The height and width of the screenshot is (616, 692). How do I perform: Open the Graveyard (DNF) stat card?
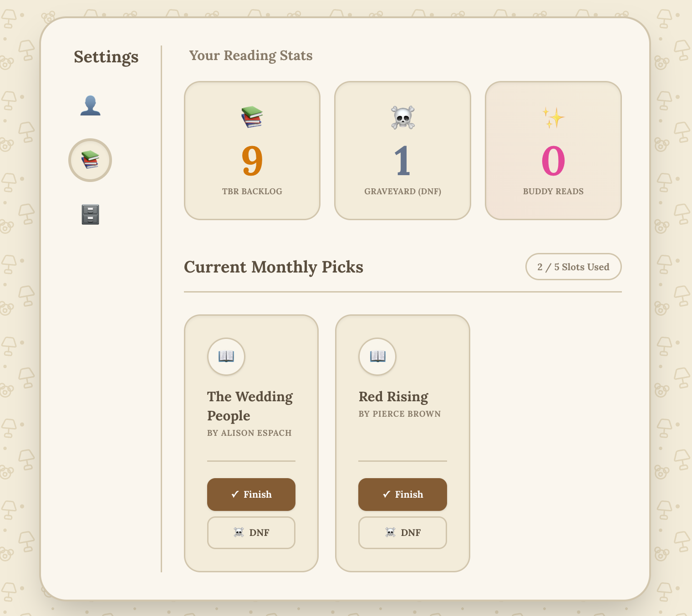[403, 151]
